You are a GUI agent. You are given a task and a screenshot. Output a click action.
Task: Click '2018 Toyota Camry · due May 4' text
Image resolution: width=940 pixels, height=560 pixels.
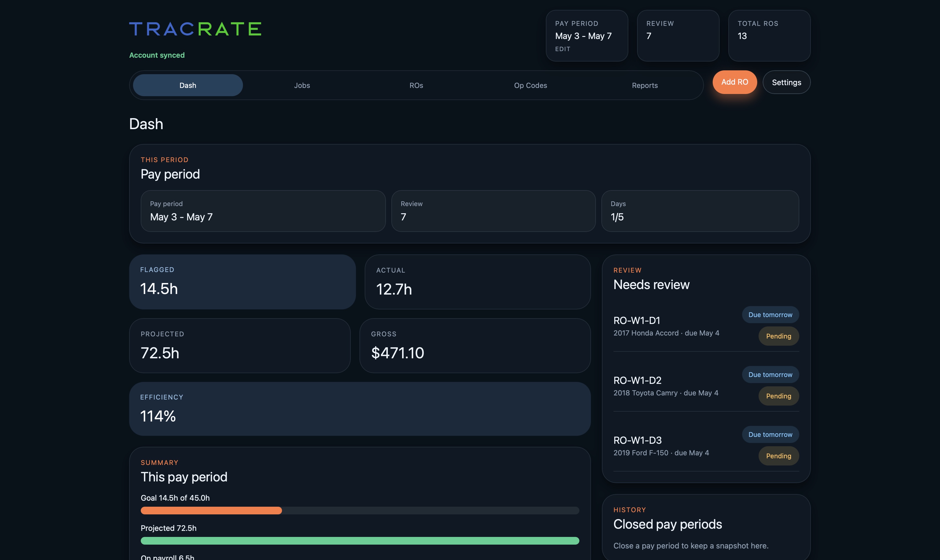(x=666, y=393)
